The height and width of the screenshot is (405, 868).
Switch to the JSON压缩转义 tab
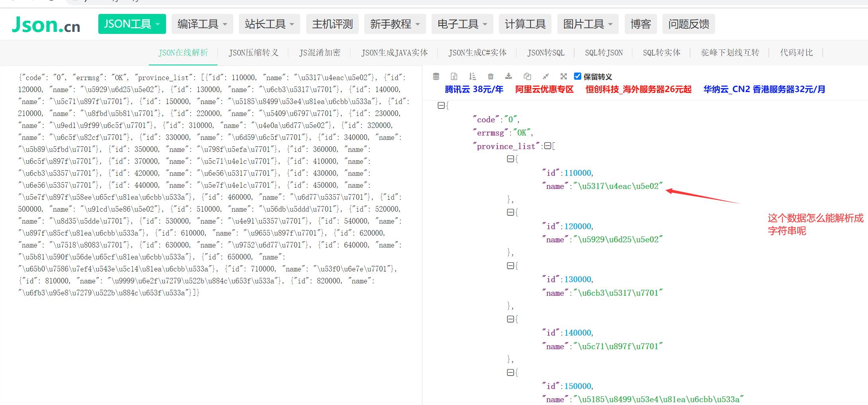click(253, 53)
